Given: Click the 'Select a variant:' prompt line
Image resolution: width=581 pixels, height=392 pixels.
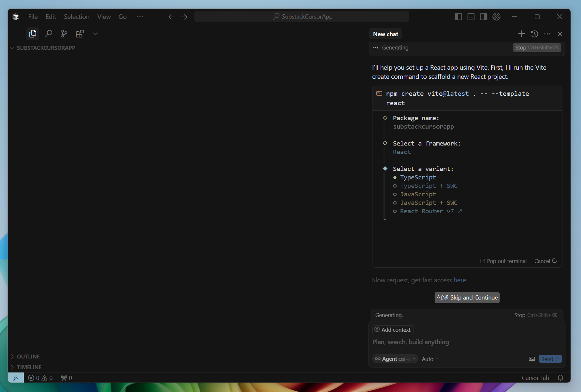Looking at the screenshot, I should pyautogui.click(x=423, y=169).
